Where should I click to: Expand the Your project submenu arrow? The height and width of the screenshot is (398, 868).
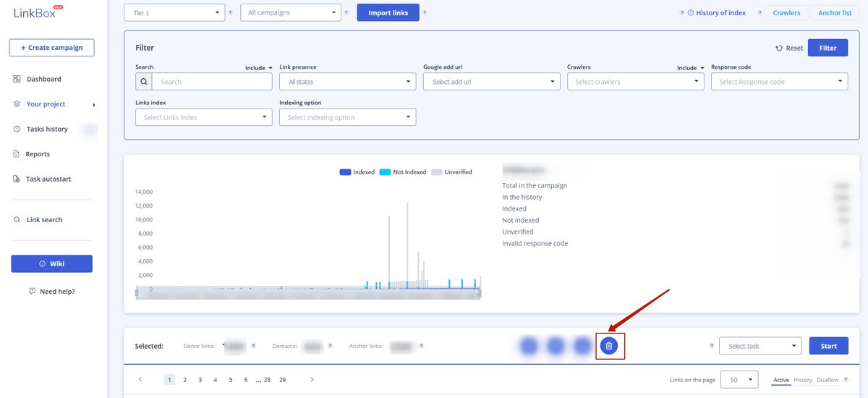94,105
